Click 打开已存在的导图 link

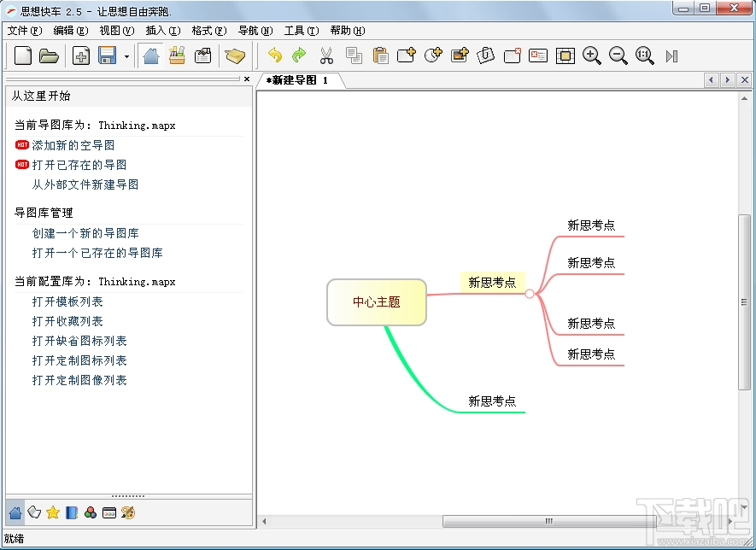click(x=79, y=165)
